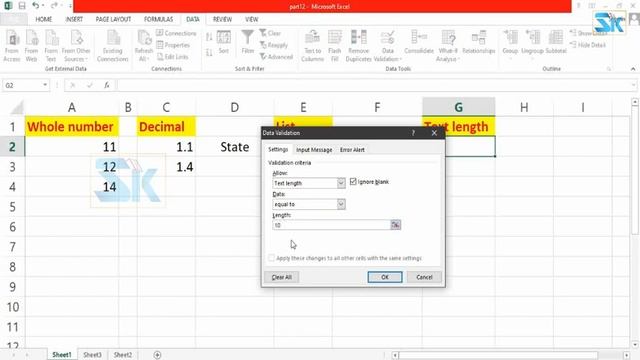Toggle Ignore blank checkbox

353,182
